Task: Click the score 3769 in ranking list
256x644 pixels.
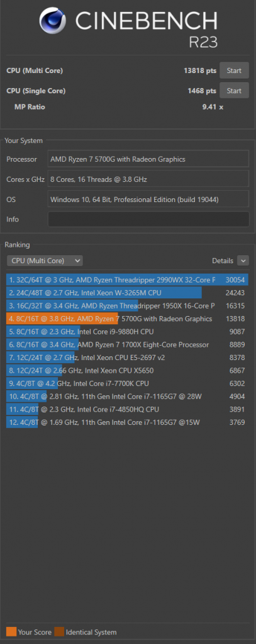Action: click(237, 422)
